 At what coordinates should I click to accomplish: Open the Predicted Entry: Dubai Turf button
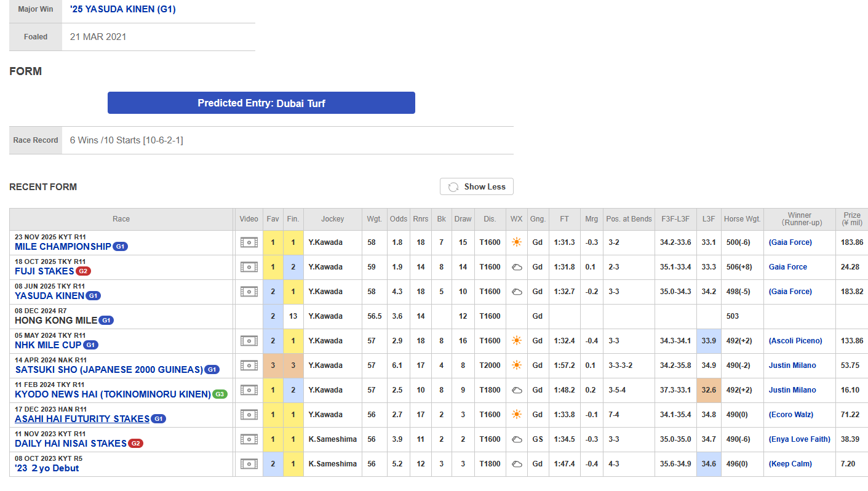tap(261, 103)
